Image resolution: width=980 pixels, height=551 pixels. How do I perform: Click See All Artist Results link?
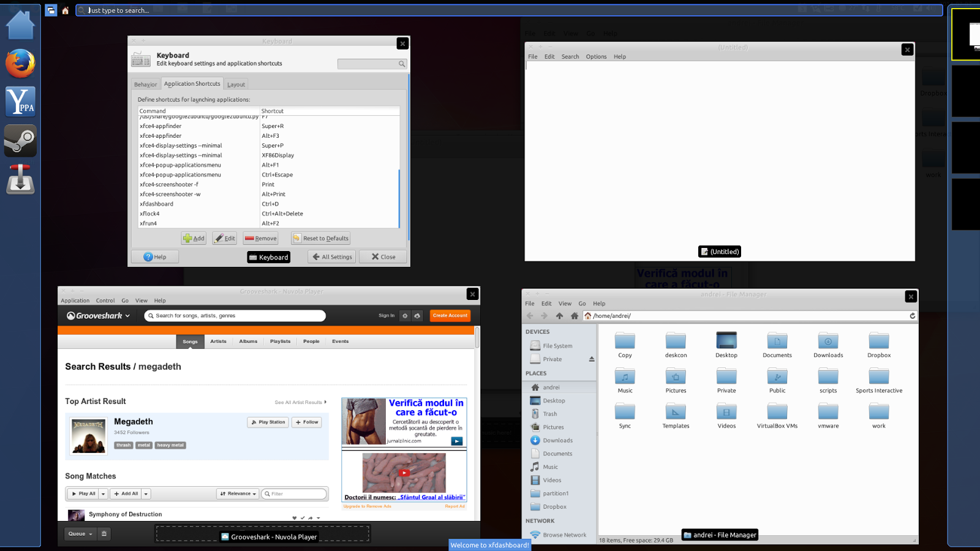(300, 403)
